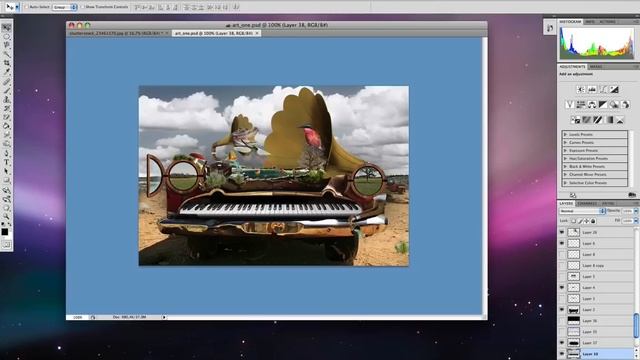Toggle Lock All padlock in Layers panel
640x360 pixels.
point(593,221)
